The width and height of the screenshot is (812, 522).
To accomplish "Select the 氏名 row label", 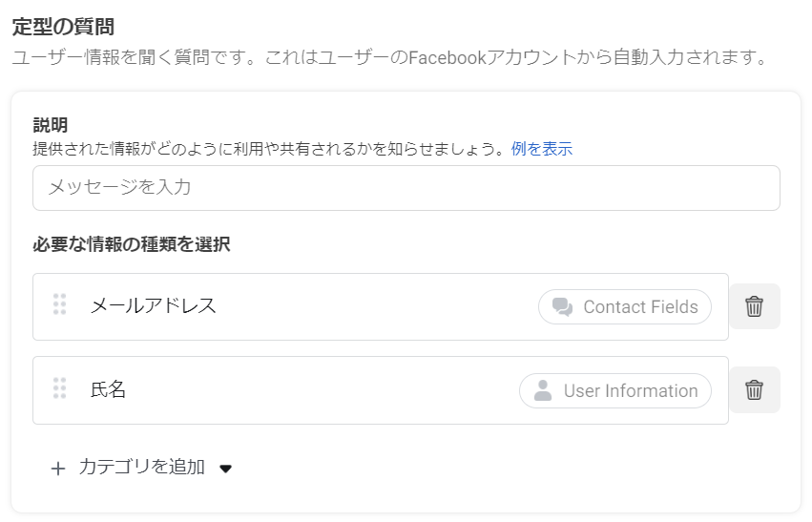I will pos(108,389).
